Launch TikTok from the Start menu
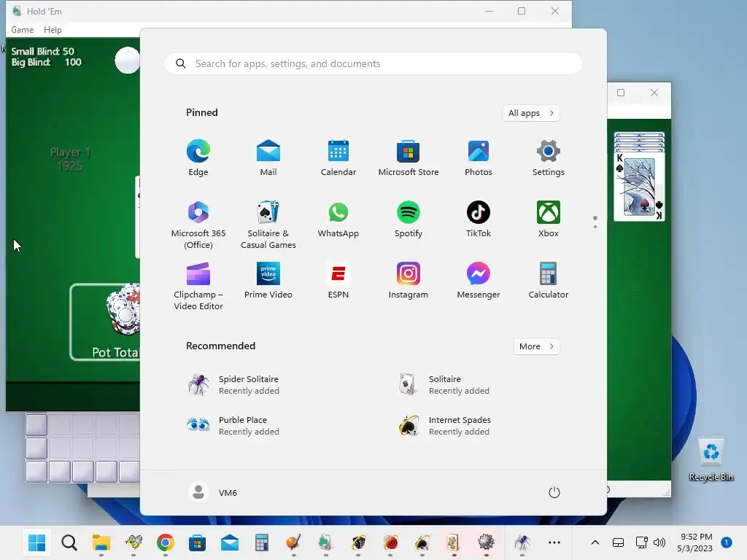This screenshot has height=560, width=747. (x=479, y=219)
